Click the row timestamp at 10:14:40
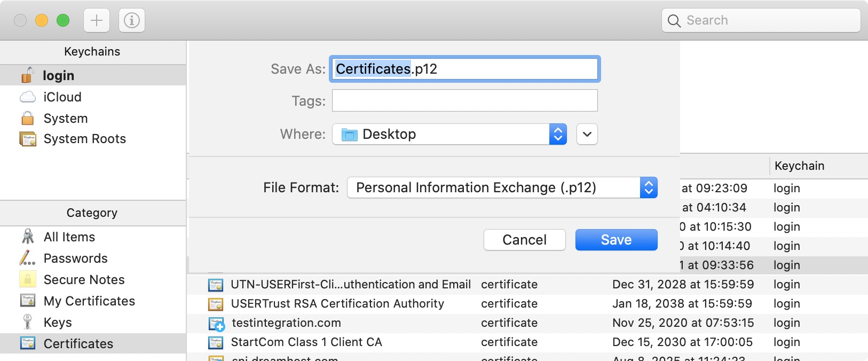The image size is (868, 361). (715, 246)
